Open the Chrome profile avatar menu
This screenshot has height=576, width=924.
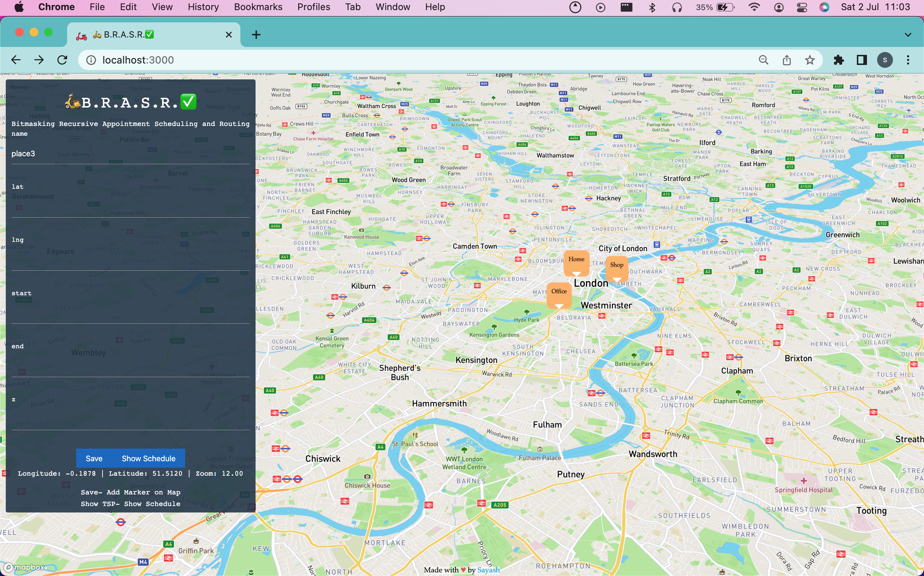pyautogui.click(x=885, y=60)
